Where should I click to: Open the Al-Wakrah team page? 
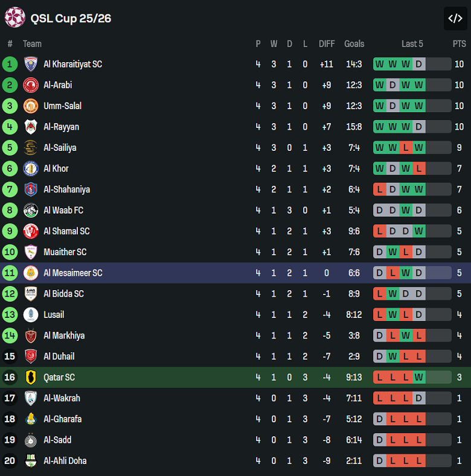[x=62, y=398]
